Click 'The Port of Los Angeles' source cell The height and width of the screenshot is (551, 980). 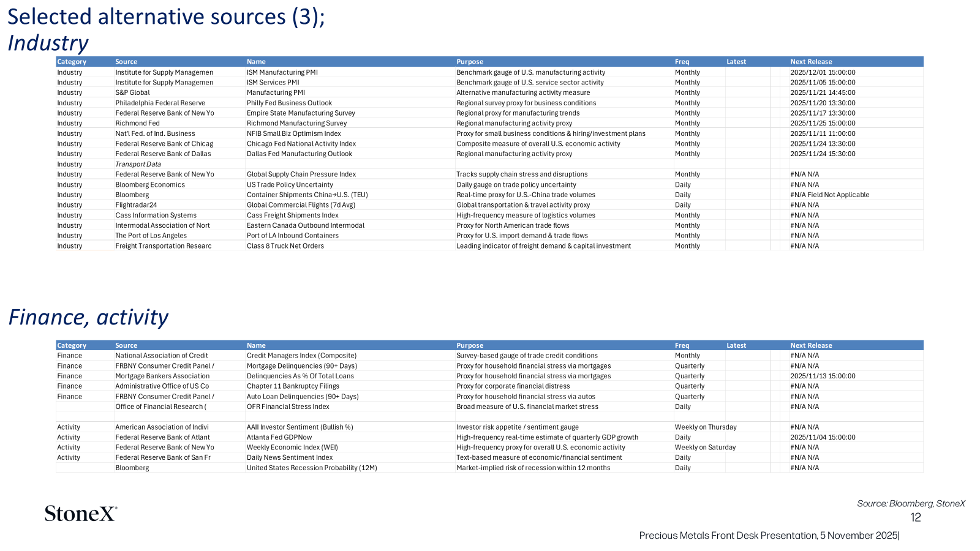(151, 236)
